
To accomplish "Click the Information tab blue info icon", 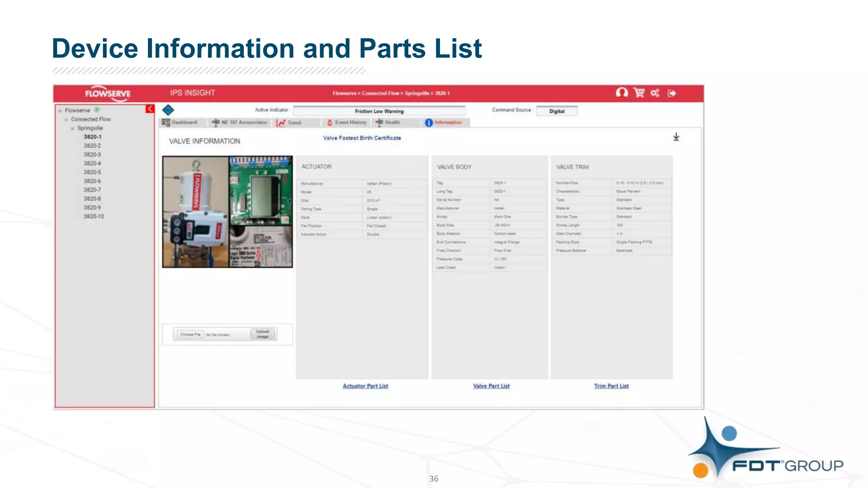I will pos(428,122).
